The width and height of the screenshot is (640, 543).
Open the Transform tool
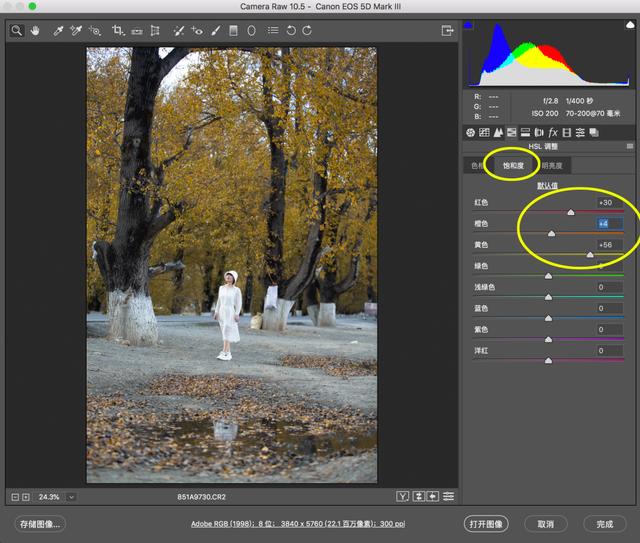155,31
